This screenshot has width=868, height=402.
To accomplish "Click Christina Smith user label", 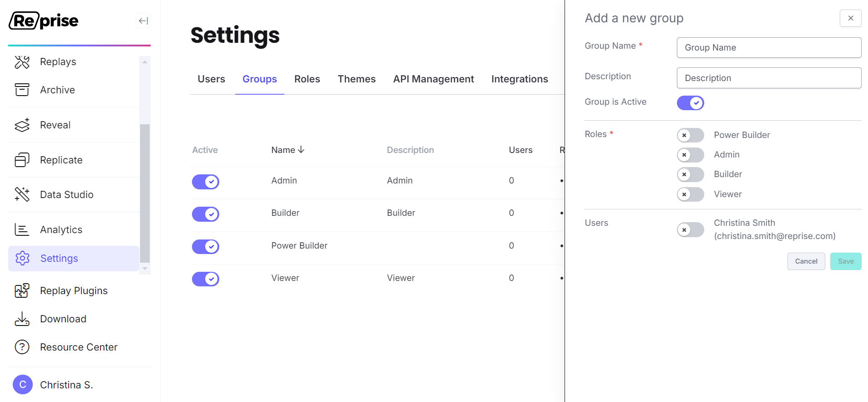I will click(774, 229).
